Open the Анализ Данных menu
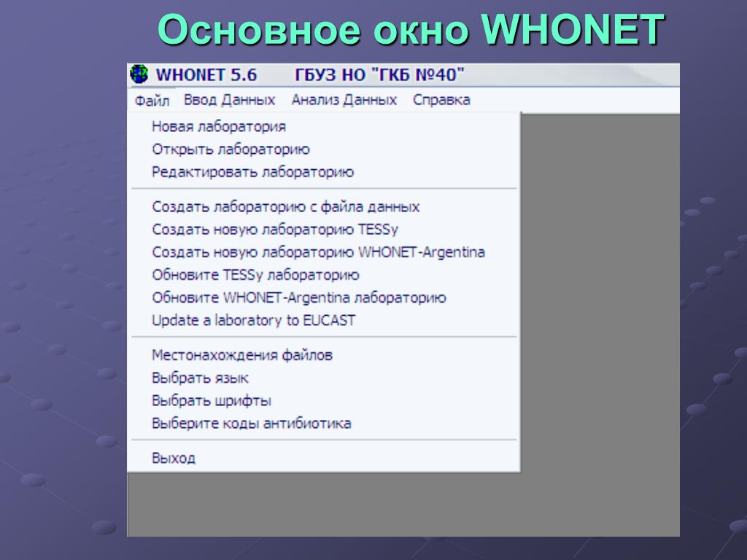 (x=344, y=100)
